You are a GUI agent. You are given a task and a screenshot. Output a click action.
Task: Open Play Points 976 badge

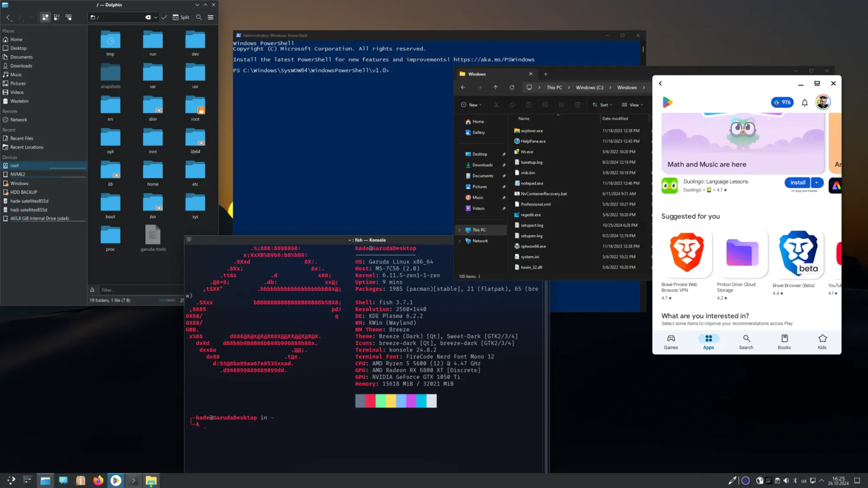(782, 102)
